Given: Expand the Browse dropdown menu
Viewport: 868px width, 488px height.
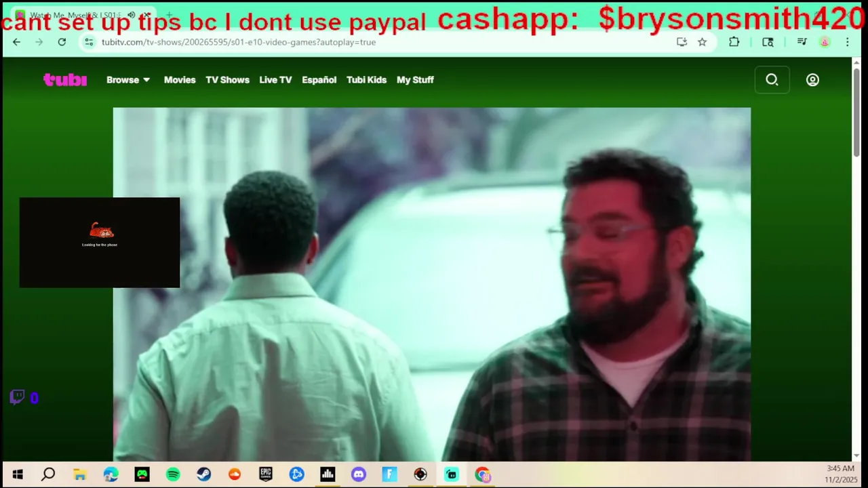Looking at the screenshot, I should tap(128, 80).
